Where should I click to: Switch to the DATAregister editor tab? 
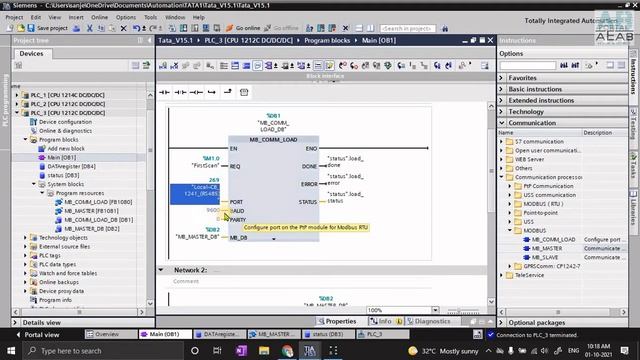220,334
